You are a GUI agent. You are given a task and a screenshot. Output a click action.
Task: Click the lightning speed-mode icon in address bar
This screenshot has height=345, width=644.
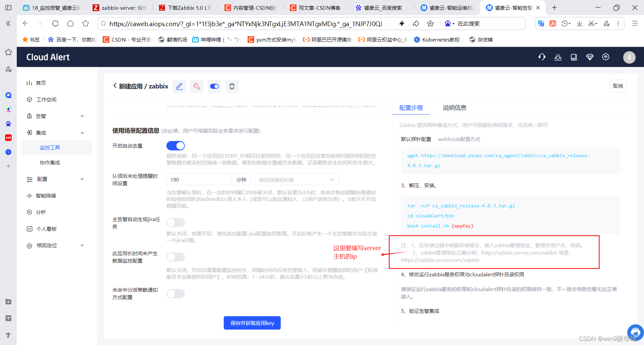[401, 23]
